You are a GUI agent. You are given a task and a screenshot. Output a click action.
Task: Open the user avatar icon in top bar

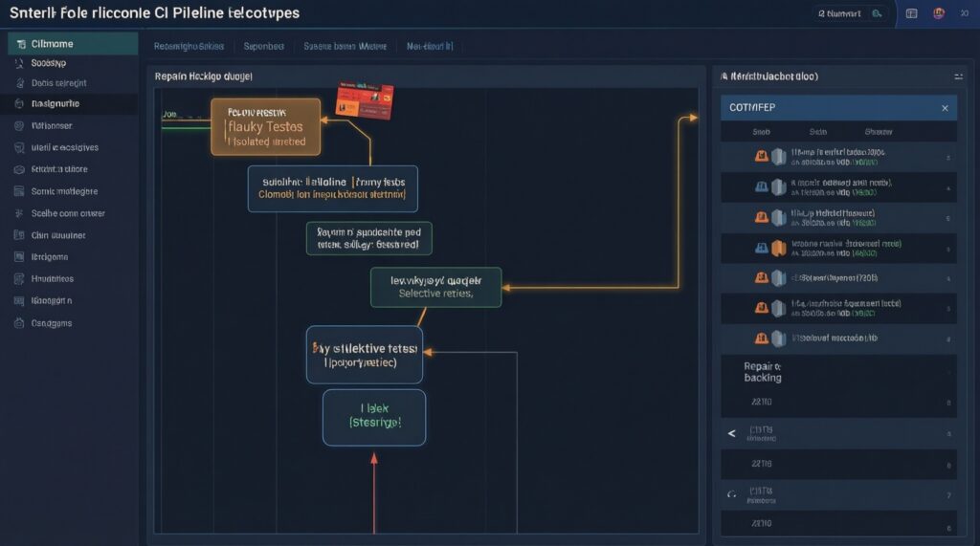tap(939, 13)
